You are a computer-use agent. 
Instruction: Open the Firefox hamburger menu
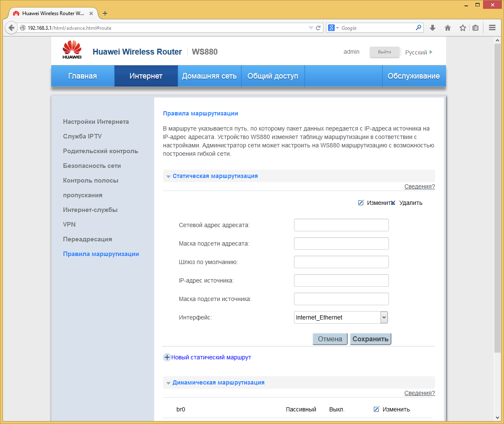tap(492, 28)
